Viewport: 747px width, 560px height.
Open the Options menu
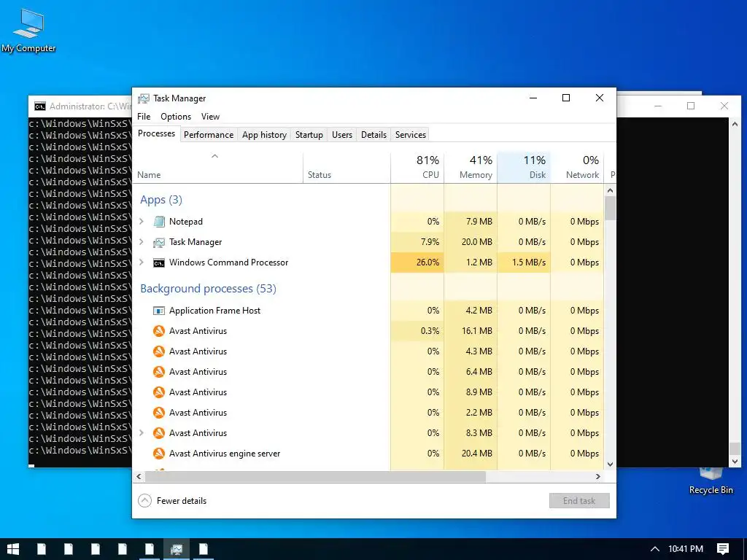coord(176,117)
